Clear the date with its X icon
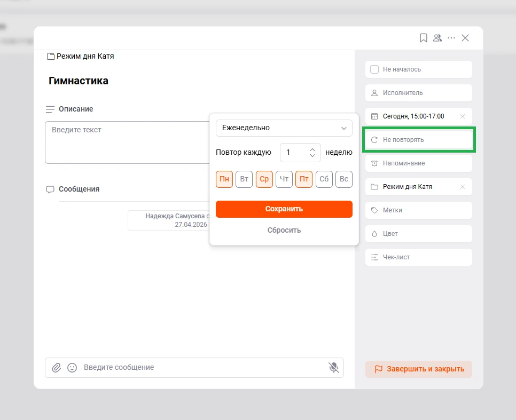 tap(463, 116)
